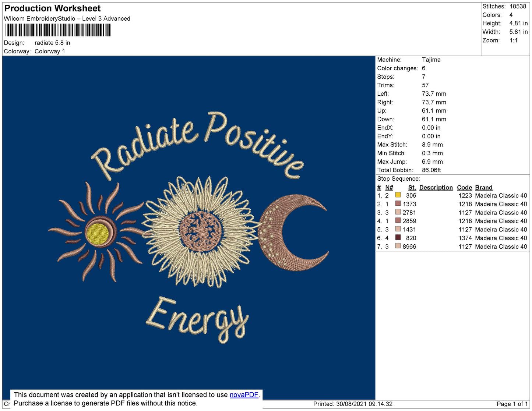
Task: Click the yellow swatch in stop 1
Action: coord(398,195)
